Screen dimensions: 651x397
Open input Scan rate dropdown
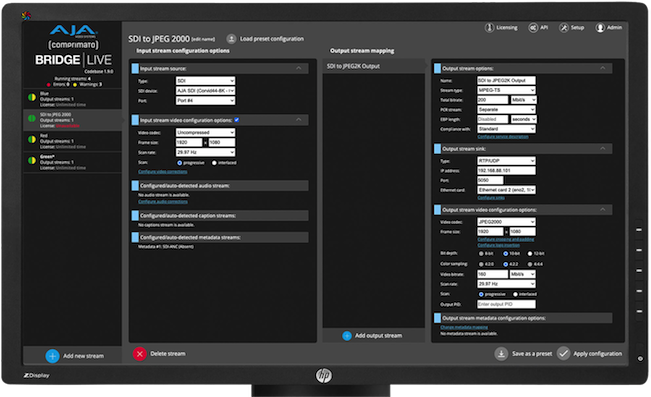(206, 152)
